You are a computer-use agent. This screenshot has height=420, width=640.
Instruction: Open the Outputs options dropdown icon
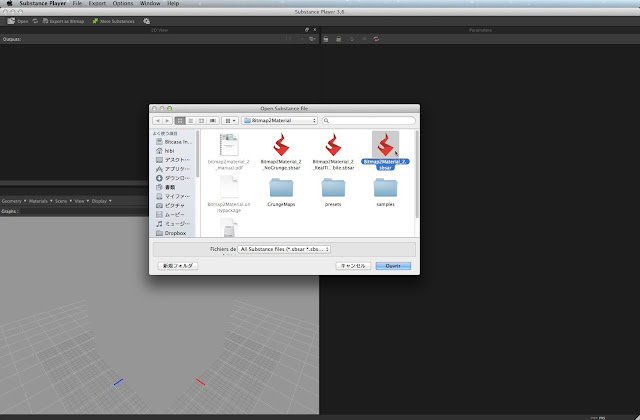(312, 39)
